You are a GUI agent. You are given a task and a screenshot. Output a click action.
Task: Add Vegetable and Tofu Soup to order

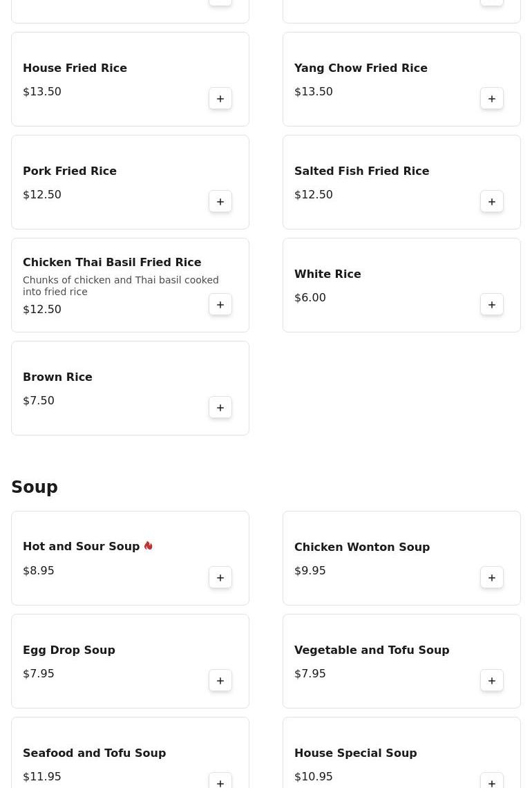[x=492, y=681]
